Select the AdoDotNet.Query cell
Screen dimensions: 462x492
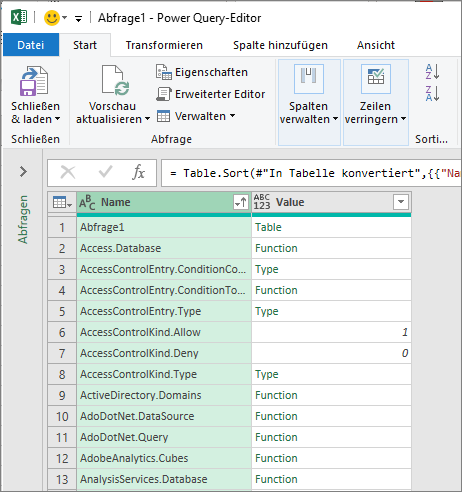click(x=164, y=437)
